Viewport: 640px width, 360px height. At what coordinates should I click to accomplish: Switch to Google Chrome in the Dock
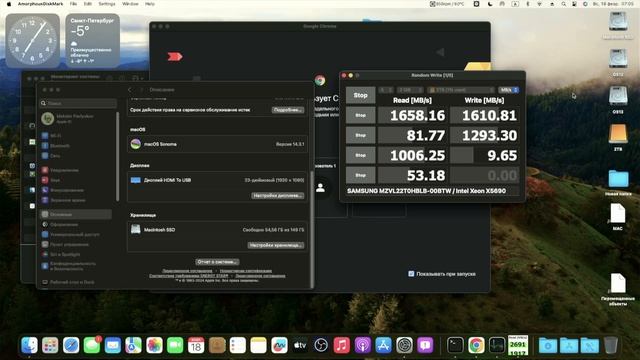point(476,345)
